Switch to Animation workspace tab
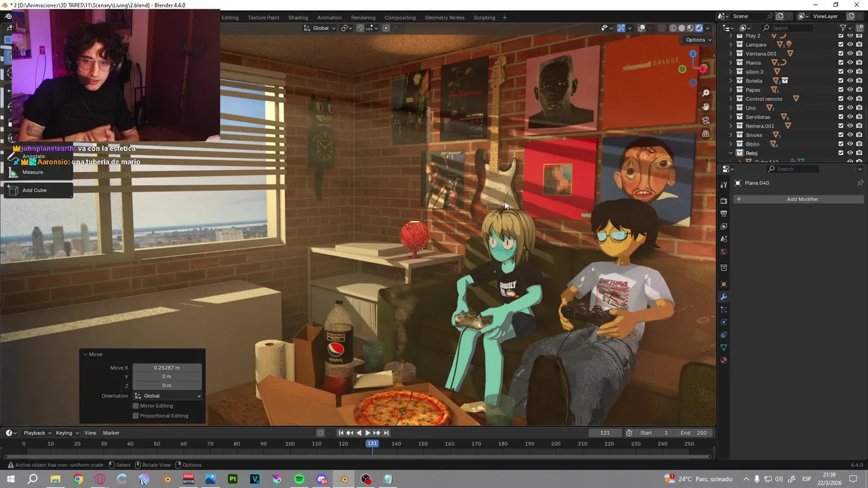 330,18
